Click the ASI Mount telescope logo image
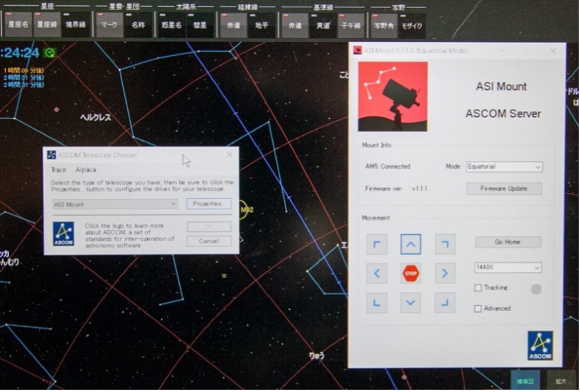580x392 pixels. pyautogui.click(x=393, y=96)
